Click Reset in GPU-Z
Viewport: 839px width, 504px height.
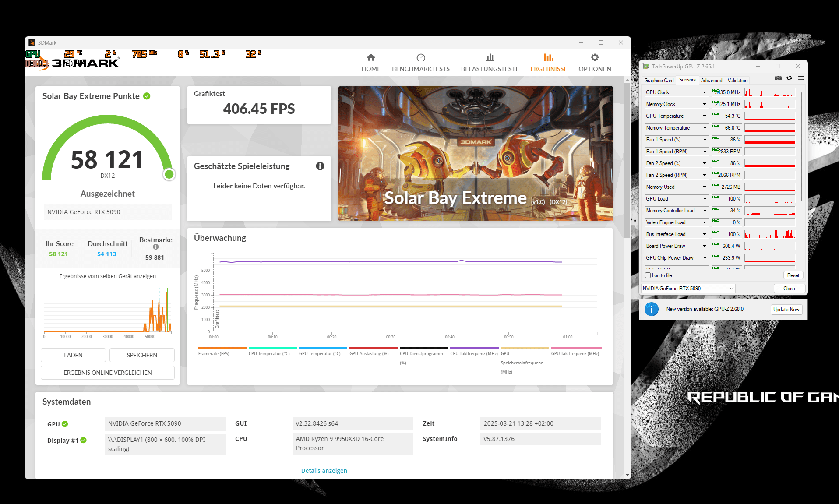[x=793, y=275]
